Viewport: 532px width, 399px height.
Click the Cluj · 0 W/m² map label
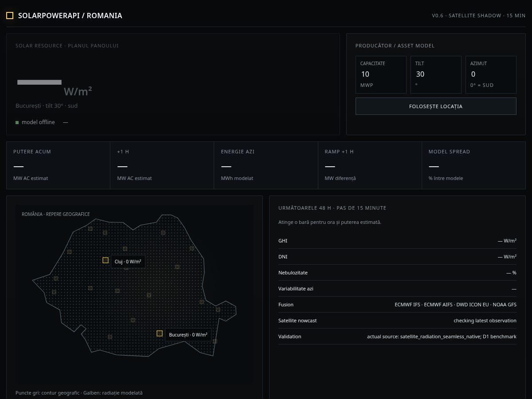pyautogui.click(x=128, y=262)
